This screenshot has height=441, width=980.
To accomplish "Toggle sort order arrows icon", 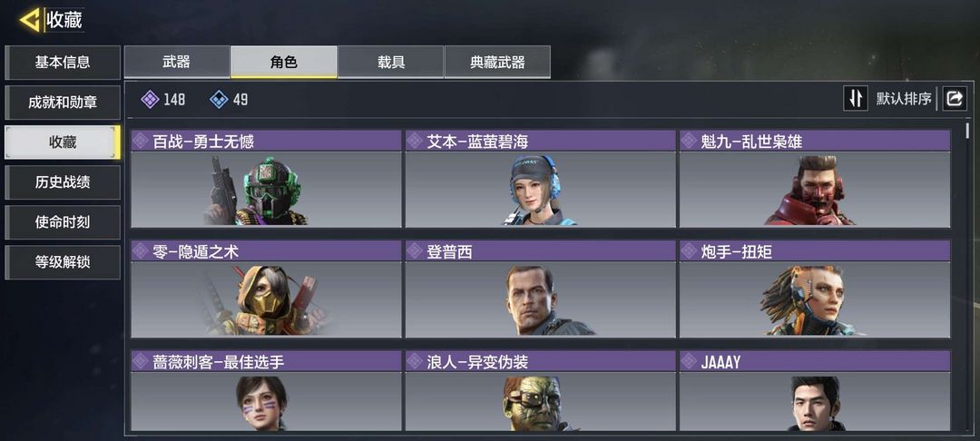I will pos(856,99).
